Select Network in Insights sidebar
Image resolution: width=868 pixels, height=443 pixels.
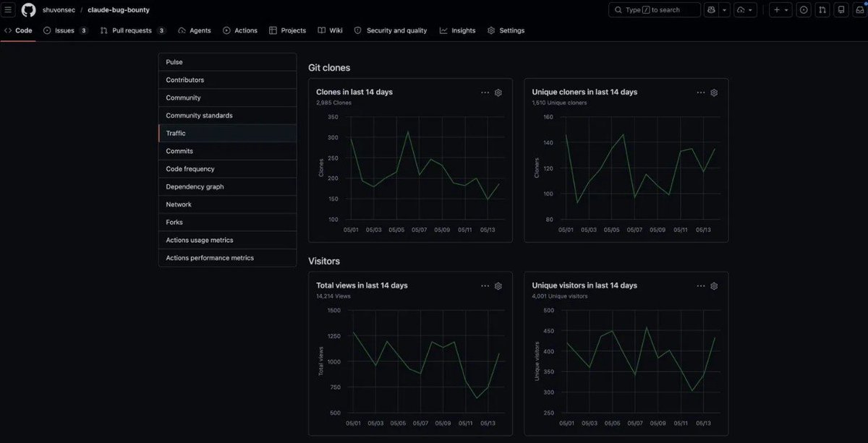click(227, 205)
